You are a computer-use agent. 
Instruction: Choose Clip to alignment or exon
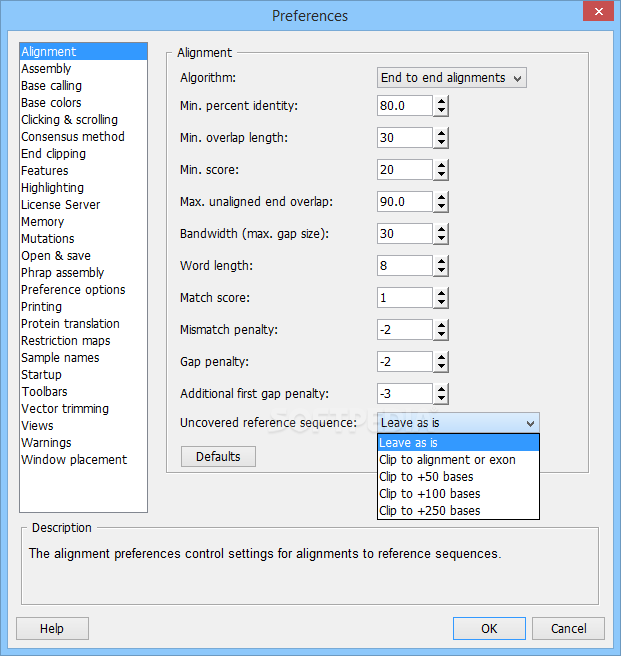pyautogui.click(x=458, y=460)
